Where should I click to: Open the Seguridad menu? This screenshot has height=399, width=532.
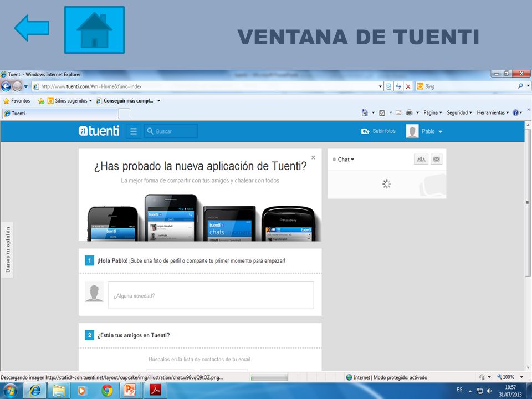point(459,112)
